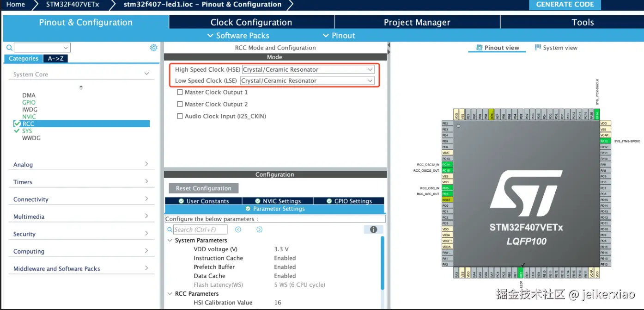Expand the Analog category
Image resolution: width=644 pixels, height=310 pixels.
point(146,164)
